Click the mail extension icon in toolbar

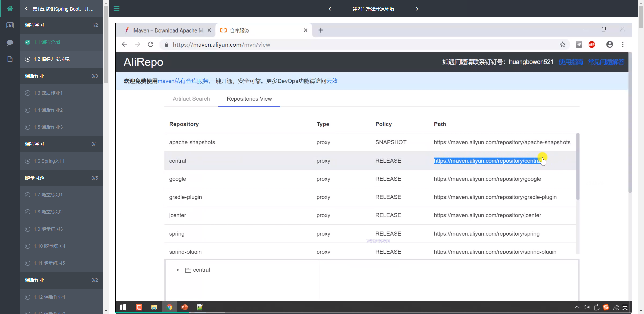click(x=579, y=44)
